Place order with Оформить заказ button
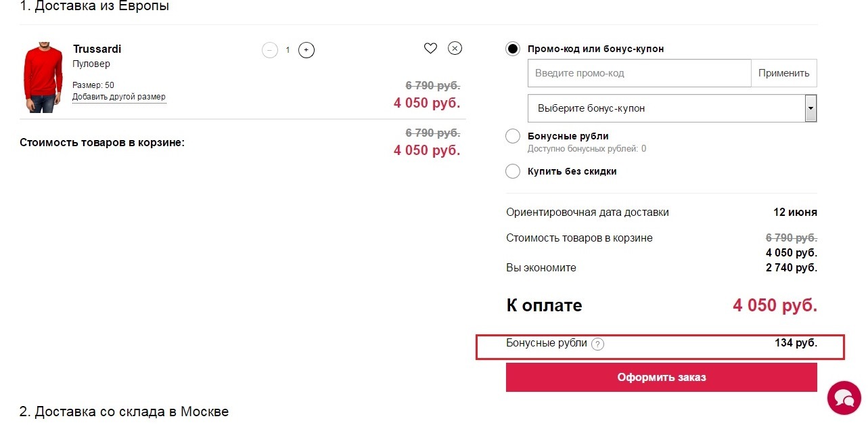The image size is (868, 425). tap(662, 377)
